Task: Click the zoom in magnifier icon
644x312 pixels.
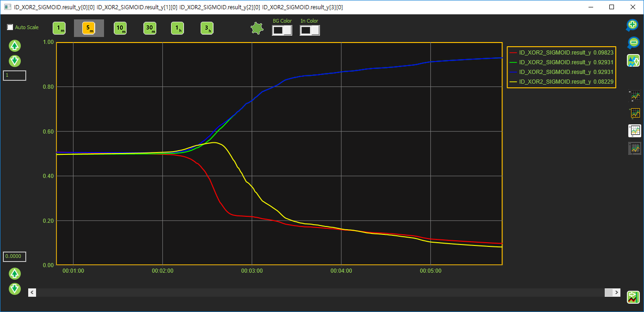Action: pos(632,25)
